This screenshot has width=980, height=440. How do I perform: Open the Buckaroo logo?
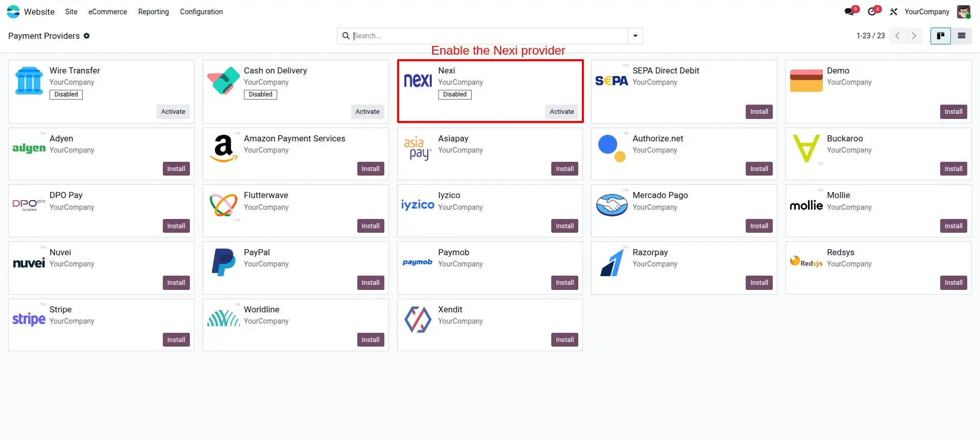coord(806,148)
